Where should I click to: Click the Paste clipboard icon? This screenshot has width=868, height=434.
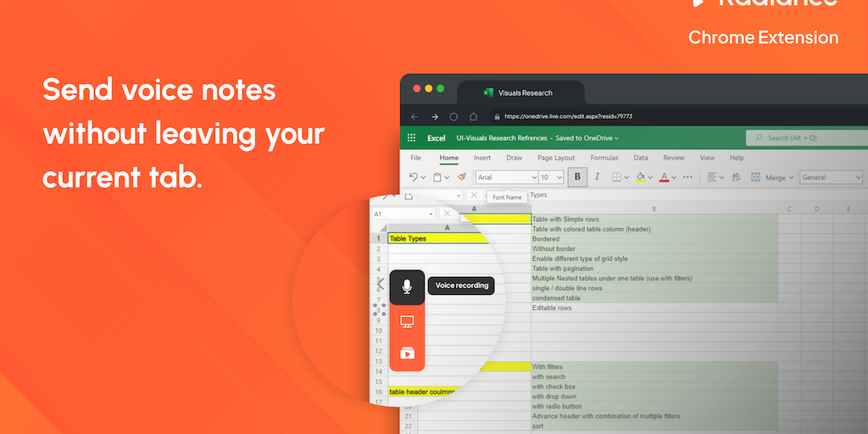pyautogui.click(x=437, y=177)
